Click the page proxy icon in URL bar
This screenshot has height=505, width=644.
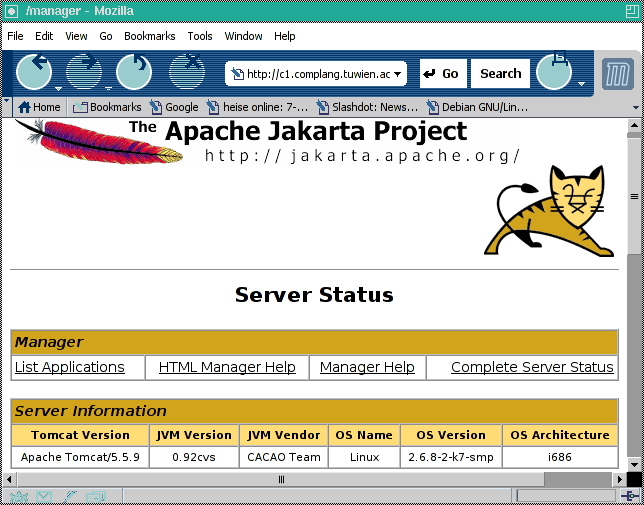[x=237, y=74]
